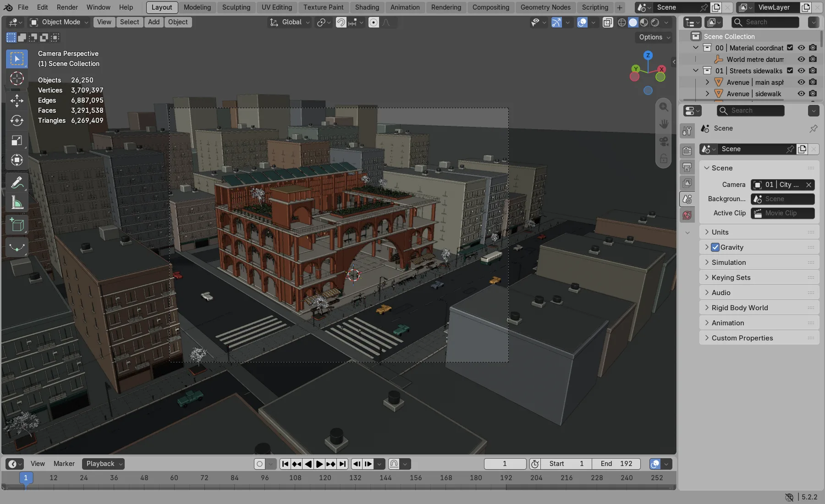Select the Move tool
The height and width of the screenshot is (504, 825).
[x=17, y=100]
